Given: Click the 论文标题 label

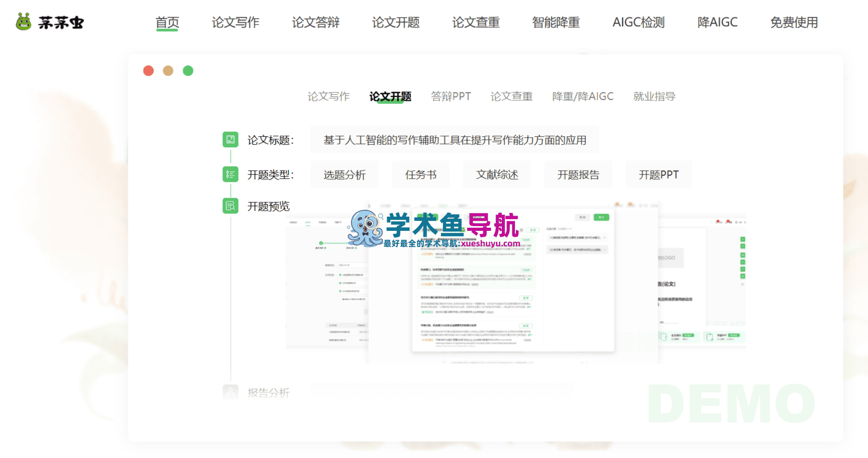Looking at the screenshot, I should [271, 140].
